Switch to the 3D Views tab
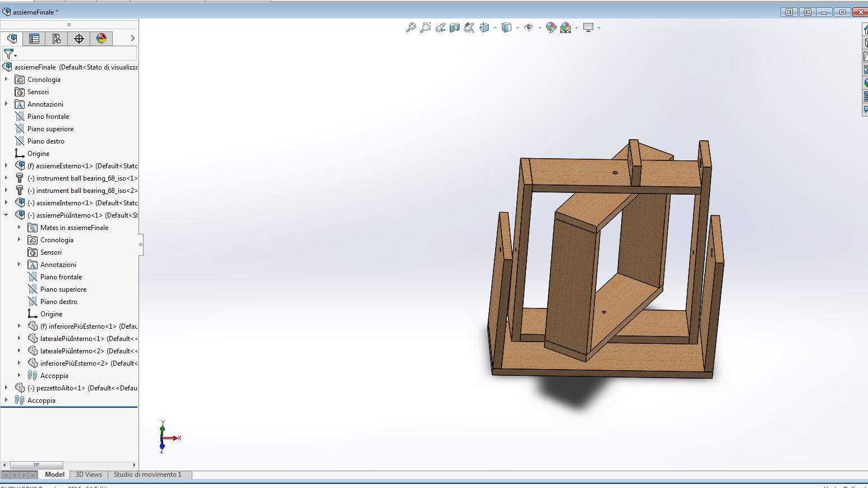The image size is (868, 488). coord(89,475)
